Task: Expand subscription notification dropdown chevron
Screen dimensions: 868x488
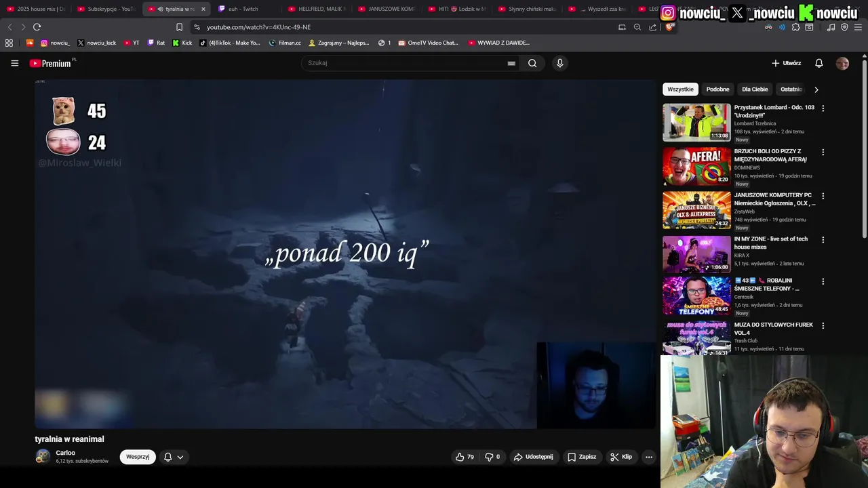Action: [180, 457]
